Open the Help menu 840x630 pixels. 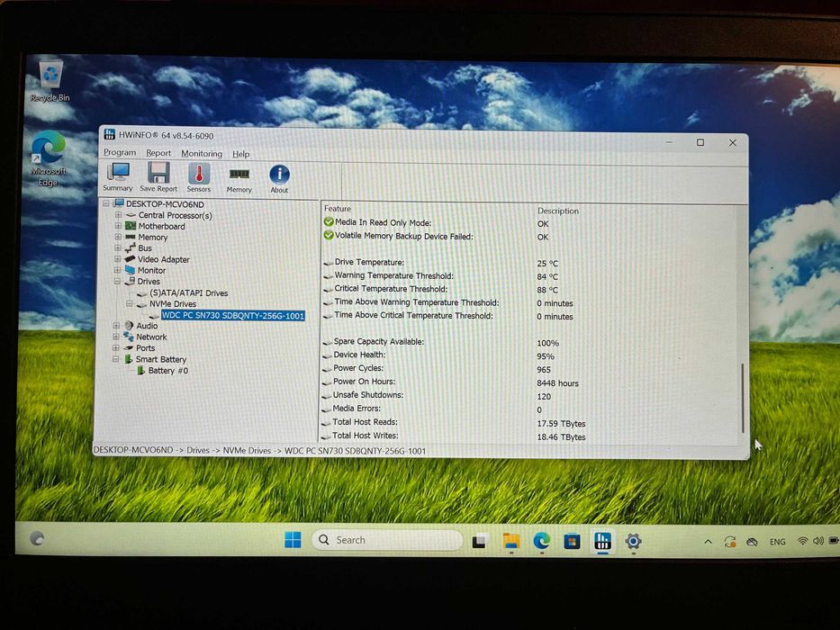[x=240, y=154]
